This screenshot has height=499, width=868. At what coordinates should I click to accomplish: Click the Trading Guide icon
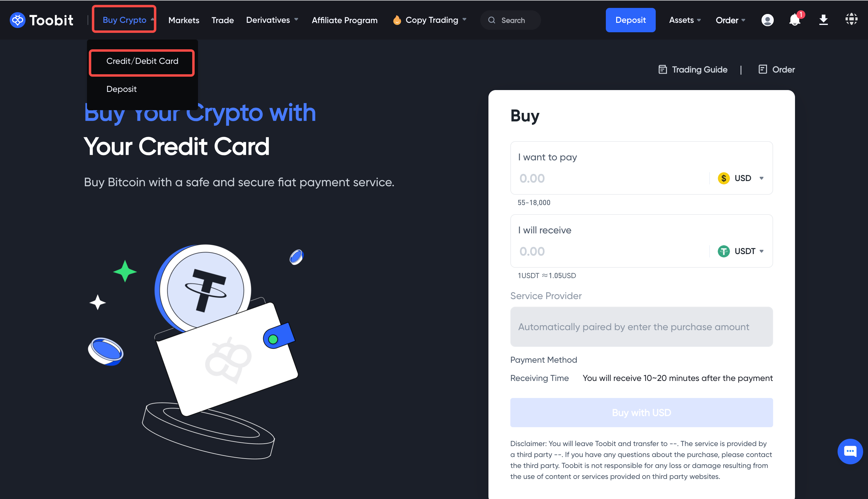[x=662, y=70]
